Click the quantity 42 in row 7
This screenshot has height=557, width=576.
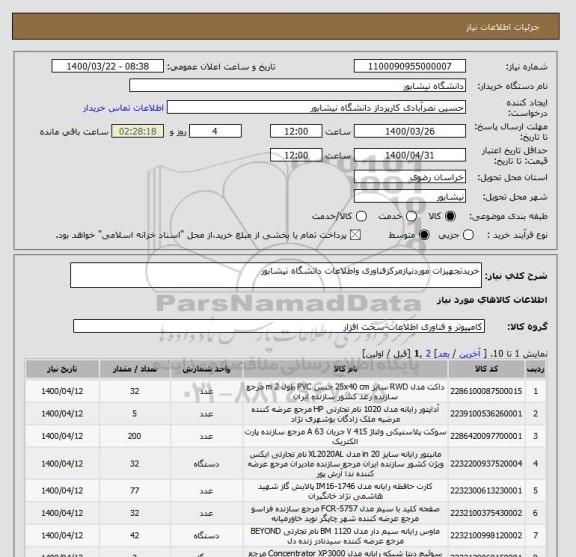tap(134, 535)
